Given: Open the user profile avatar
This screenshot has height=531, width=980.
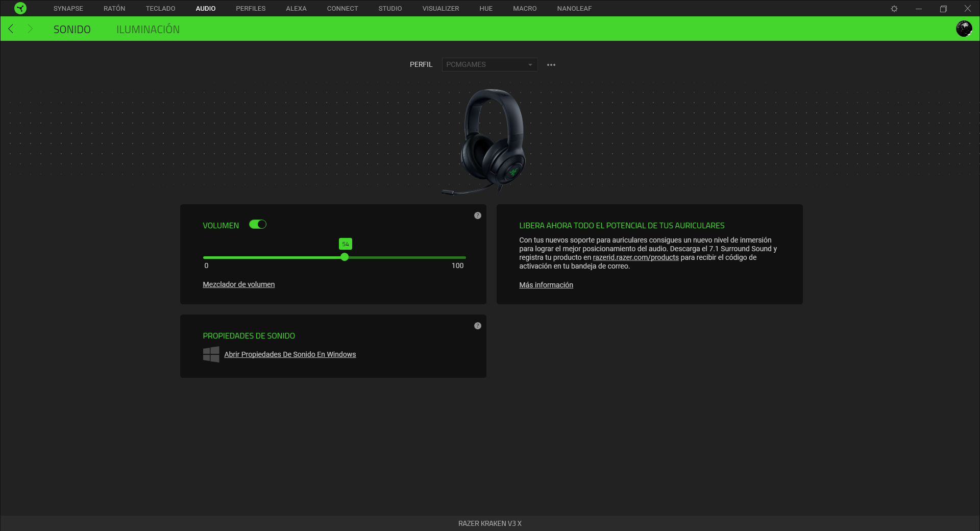Looking at the screenshot, I should click(x=964, y=29).
